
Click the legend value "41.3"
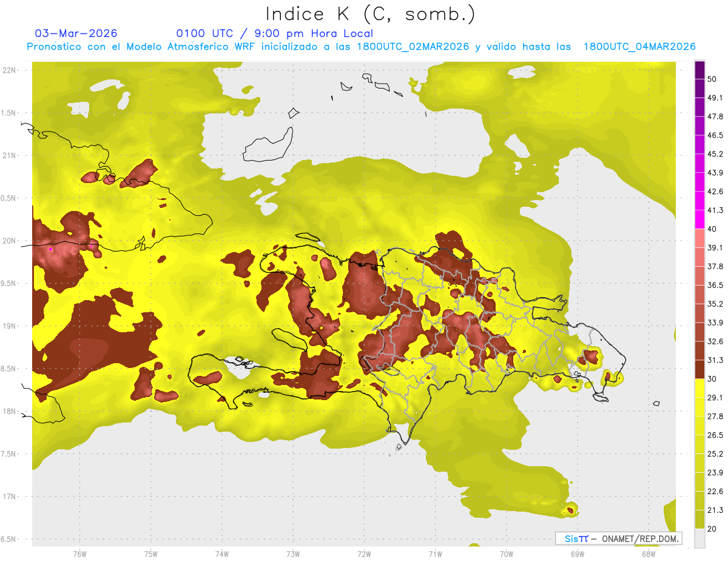[715, 210]
